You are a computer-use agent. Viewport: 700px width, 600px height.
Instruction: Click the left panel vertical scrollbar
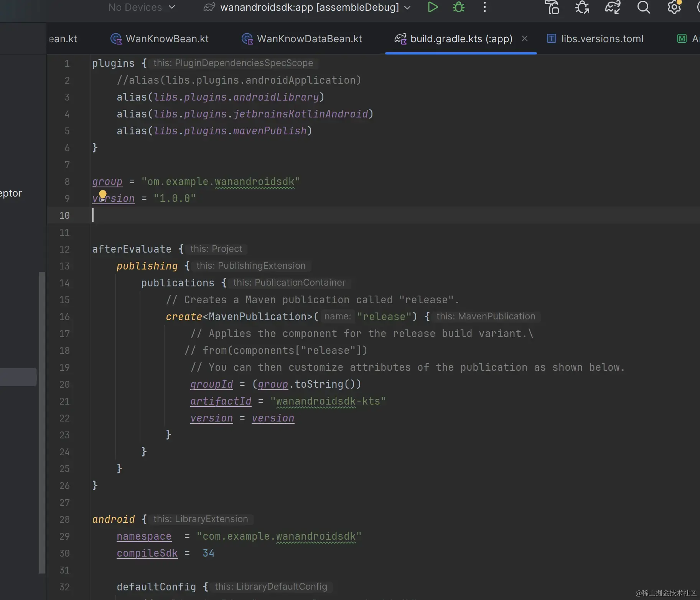pos(42,422)
